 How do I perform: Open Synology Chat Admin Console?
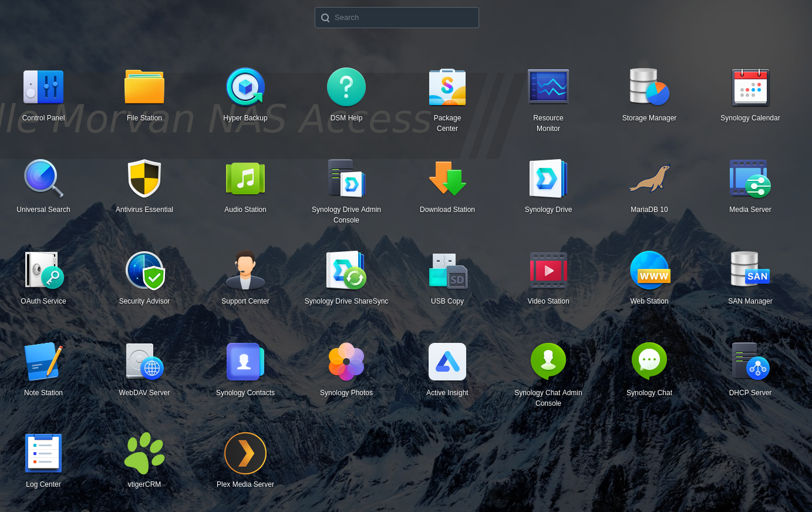click(x=548, y=362)
